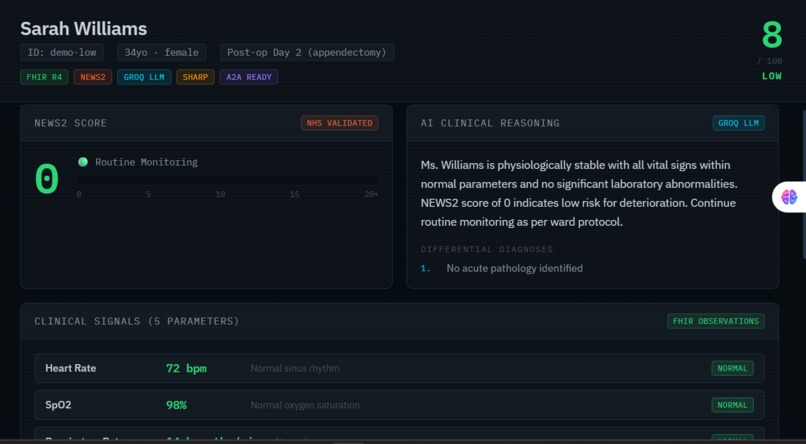
Task: Click the ID: demo-low chip
Action: pos(62,52)
